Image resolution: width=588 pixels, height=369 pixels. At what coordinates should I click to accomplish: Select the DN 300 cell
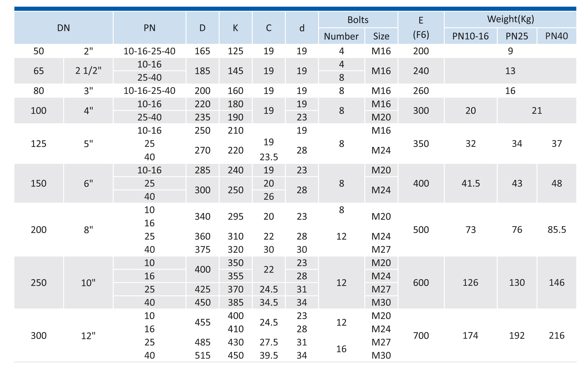click(x=39, y=335)
